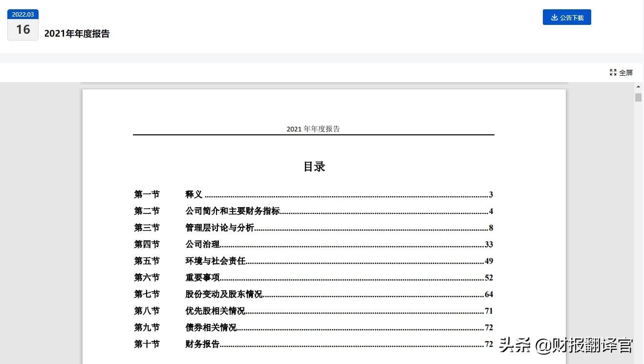Viewport: 644px width, 364px height.
Task: Click the download icon on 公告下载 button
Action: (555, 17)
